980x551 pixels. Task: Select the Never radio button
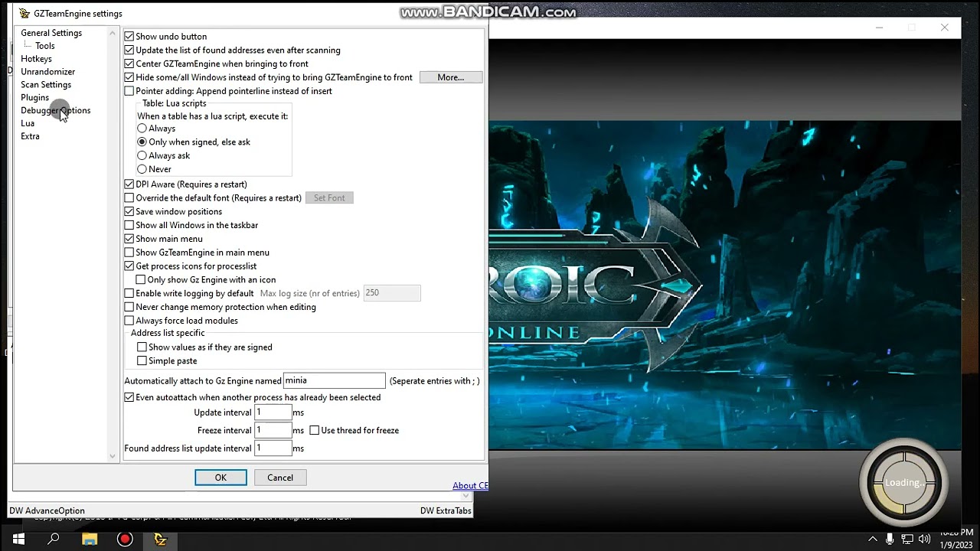pyautogui.click(x=142, y=169)
